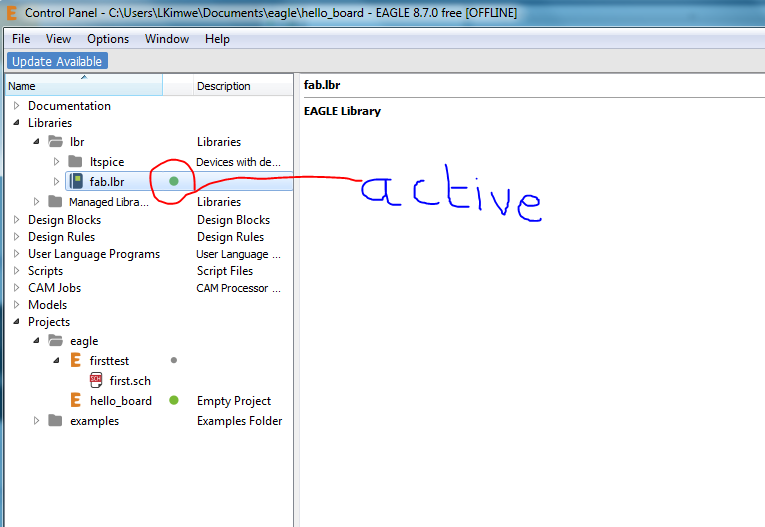Open the Window menu
The height and width of the screenshot is (527, 765).
[x=166, y=39]
